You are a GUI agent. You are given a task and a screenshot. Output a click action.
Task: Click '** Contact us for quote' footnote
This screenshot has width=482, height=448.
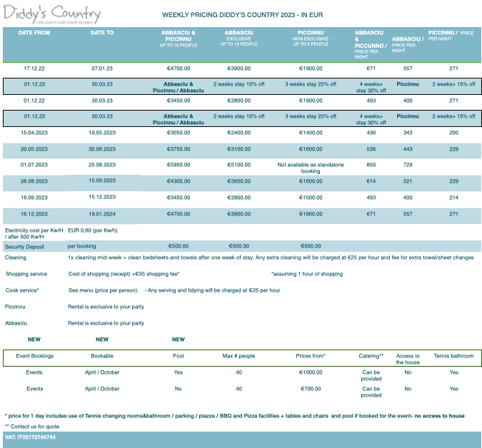coord(32,427)
